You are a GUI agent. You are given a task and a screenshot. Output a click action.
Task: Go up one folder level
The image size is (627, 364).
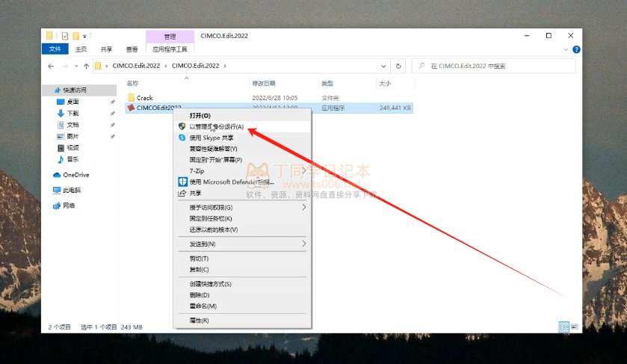[x=87, y=66]
